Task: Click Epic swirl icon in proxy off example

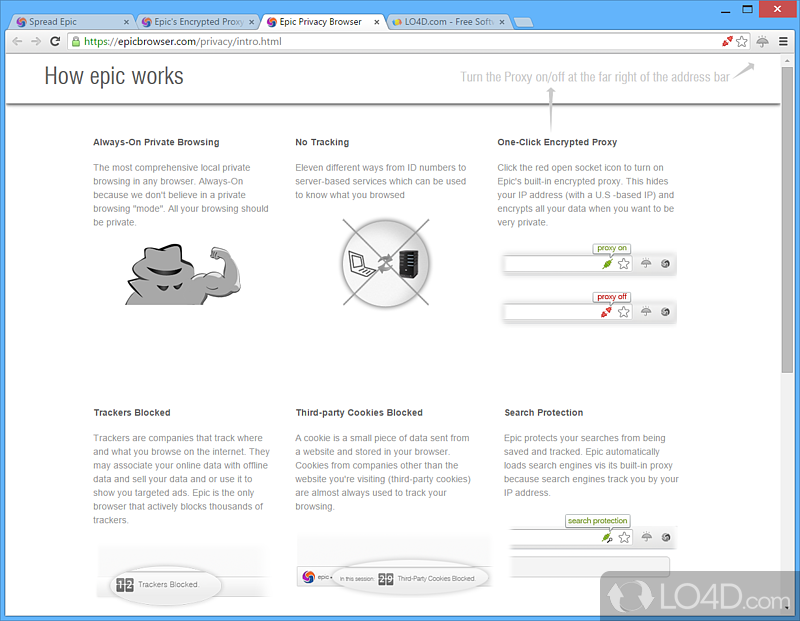Action: (665, 312)
